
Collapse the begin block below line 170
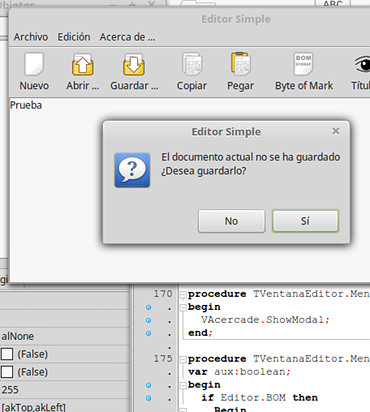tap(183, 308)
